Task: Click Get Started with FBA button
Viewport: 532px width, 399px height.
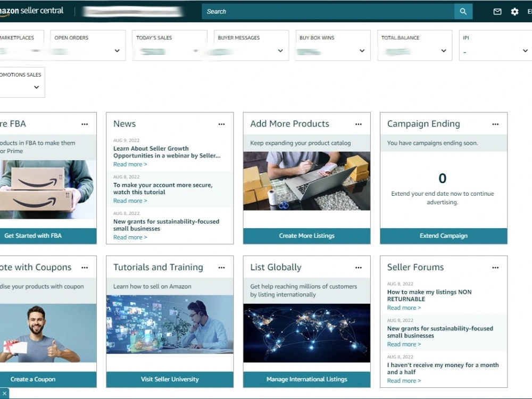Action: pos(48,236)
